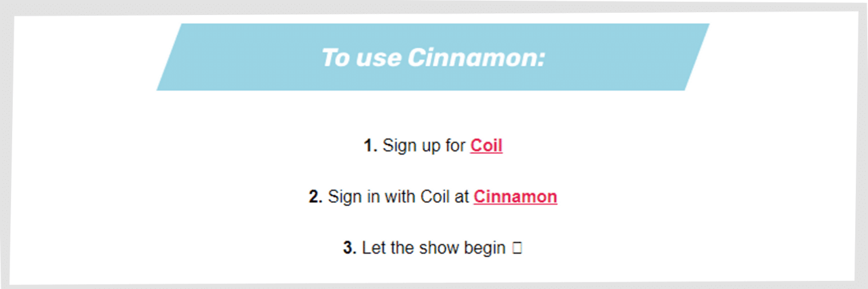Image resolution: width=868 pixels, height=289 pixels.
Task: Click the bold number '1.' in step one
Action: (370, 145)
